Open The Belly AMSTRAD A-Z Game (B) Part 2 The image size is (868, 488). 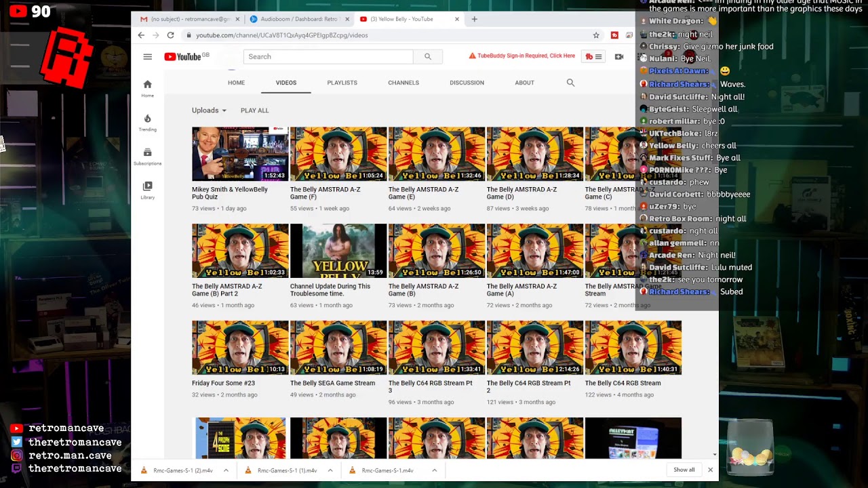pos(227,289)
